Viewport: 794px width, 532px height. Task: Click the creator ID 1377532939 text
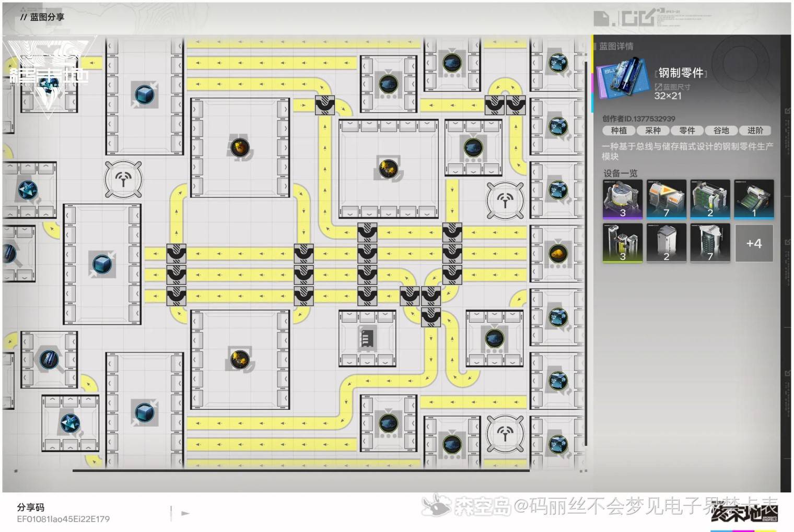pos(638,119)
